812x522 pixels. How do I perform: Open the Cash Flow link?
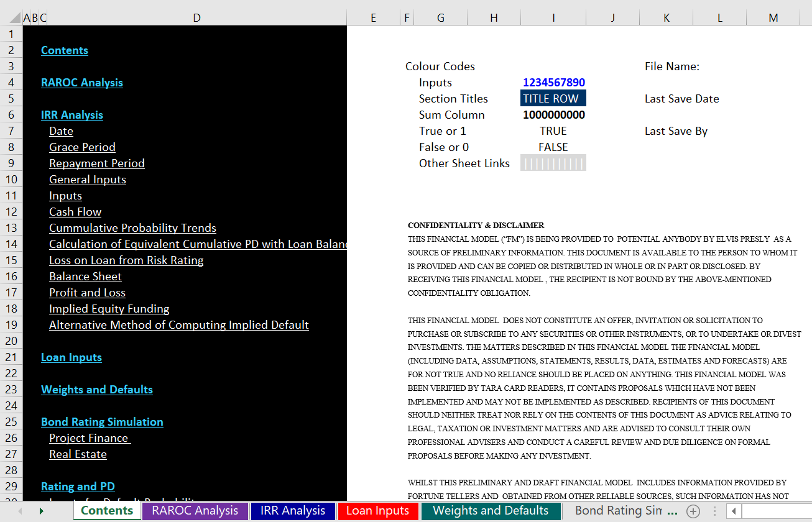(75, 212)
